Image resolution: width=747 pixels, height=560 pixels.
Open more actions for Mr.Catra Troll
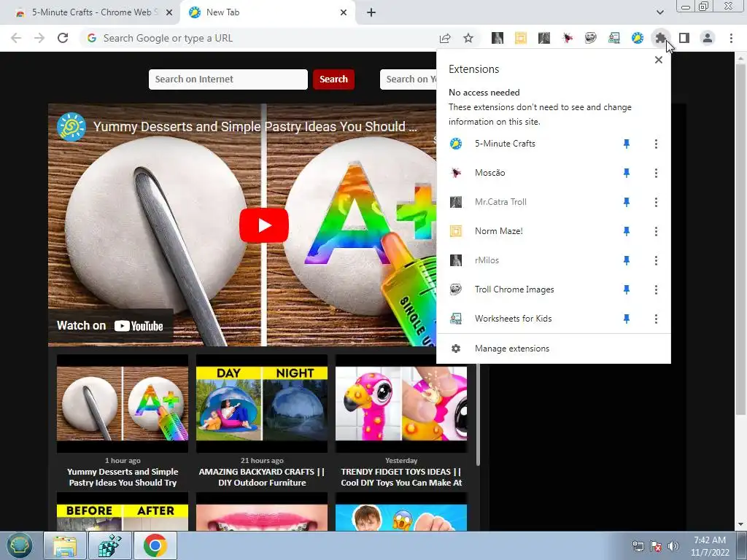point(656,202)
